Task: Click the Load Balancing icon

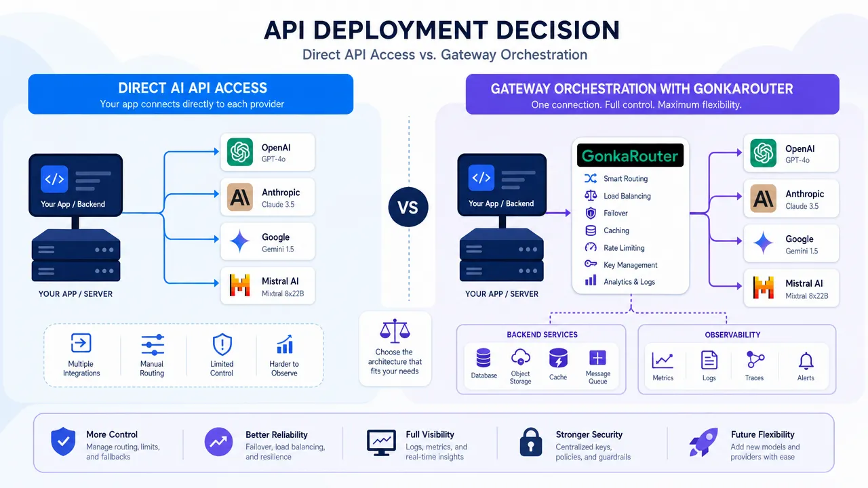Action: pyautogui.click(x=591, y=196)
